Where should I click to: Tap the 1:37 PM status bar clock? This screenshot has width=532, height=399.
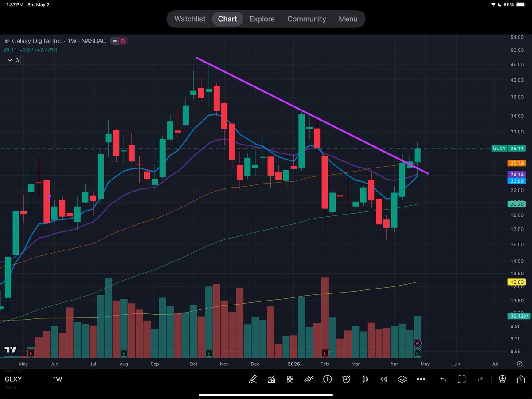[14, 4]
